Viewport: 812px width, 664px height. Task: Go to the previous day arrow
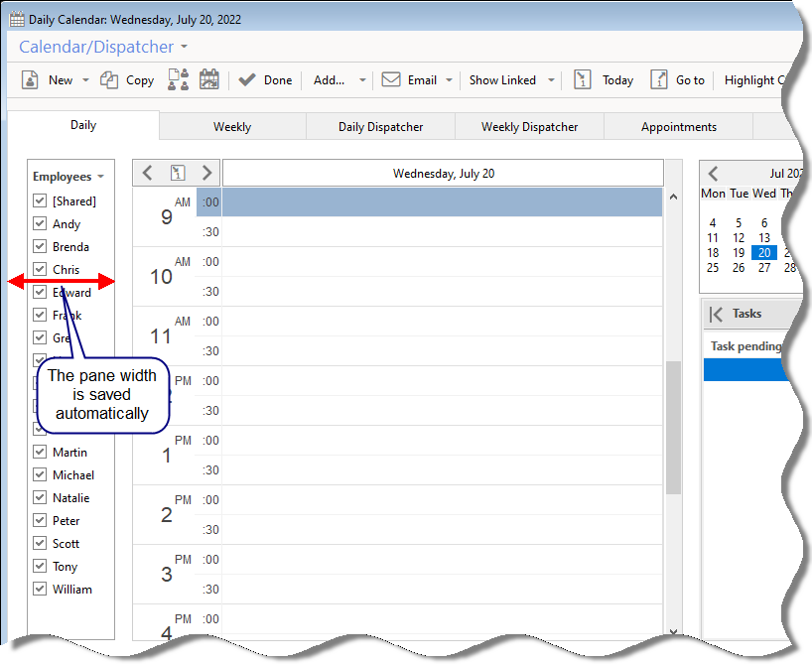coord(147,173)
